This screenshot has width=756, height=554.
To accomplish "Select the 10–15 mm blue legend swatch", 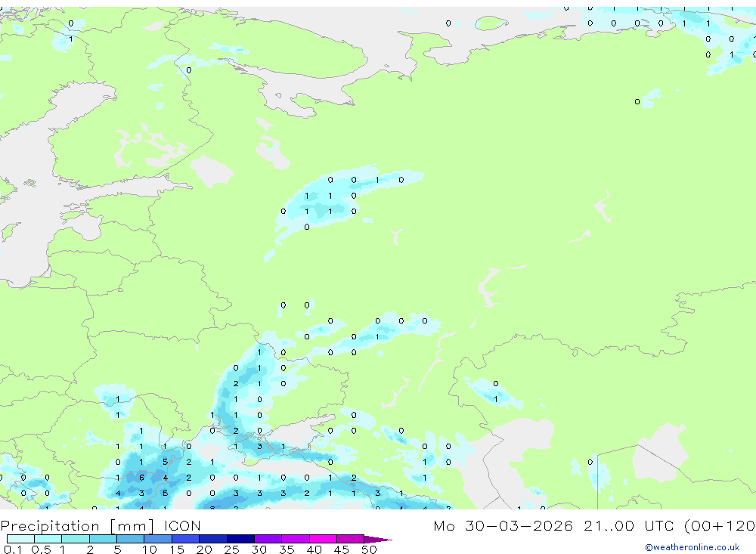I will point(158,539).
